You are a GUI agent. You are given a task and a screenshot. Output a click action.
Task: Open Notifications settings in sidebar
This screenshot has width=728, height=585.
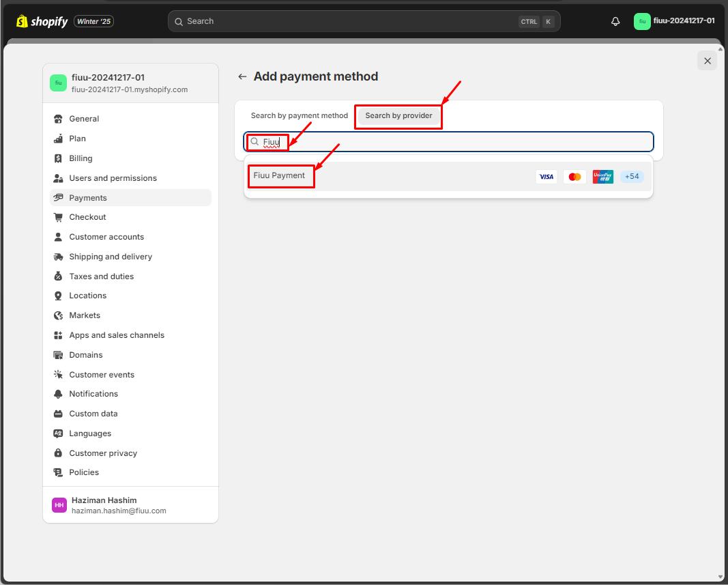pyautogui.click(x=130, y=394)
